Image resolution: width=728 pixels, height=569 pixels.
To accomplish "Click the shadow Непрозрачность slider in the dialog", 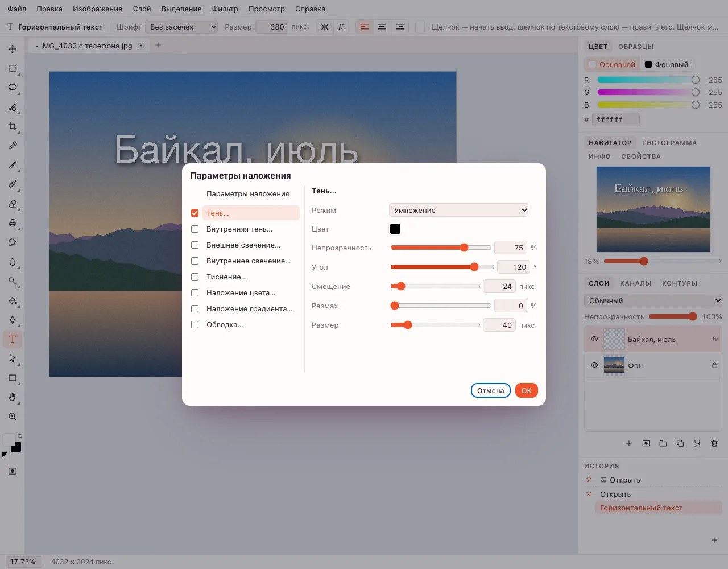I will (441, 248).
